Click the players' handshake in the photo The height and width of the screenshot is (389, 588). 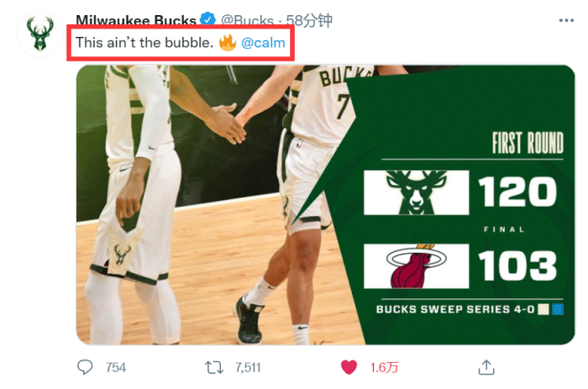(x=225, y=124)
